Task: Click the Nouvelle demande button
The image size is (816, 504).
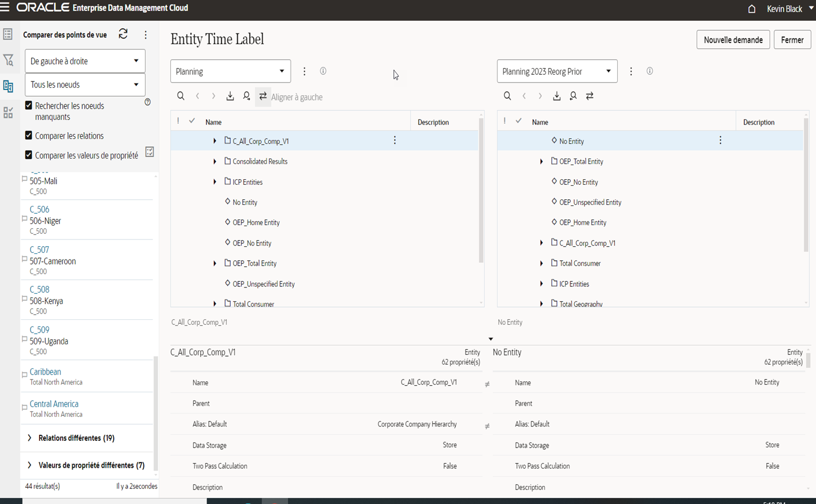Action: [733, 40]
